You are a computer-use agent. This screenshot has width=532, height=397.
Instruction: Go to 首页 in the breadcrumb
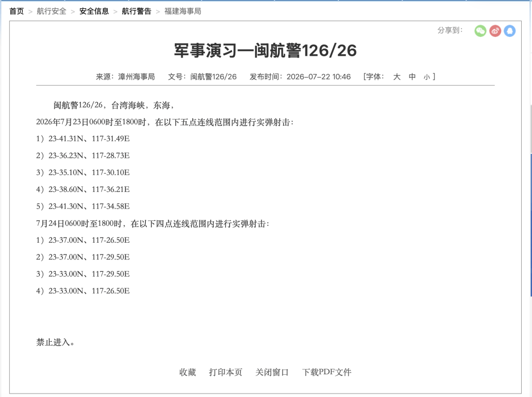[16, 11]
